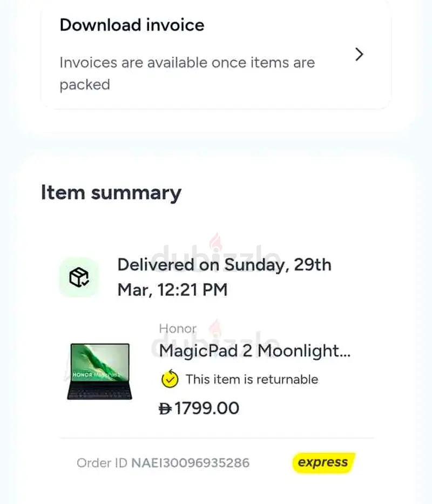Open the Honor MagicPad product thumbnail
The height and width of the screenshot is (504, 432).
pyautogui.click(x=99, y=371)
